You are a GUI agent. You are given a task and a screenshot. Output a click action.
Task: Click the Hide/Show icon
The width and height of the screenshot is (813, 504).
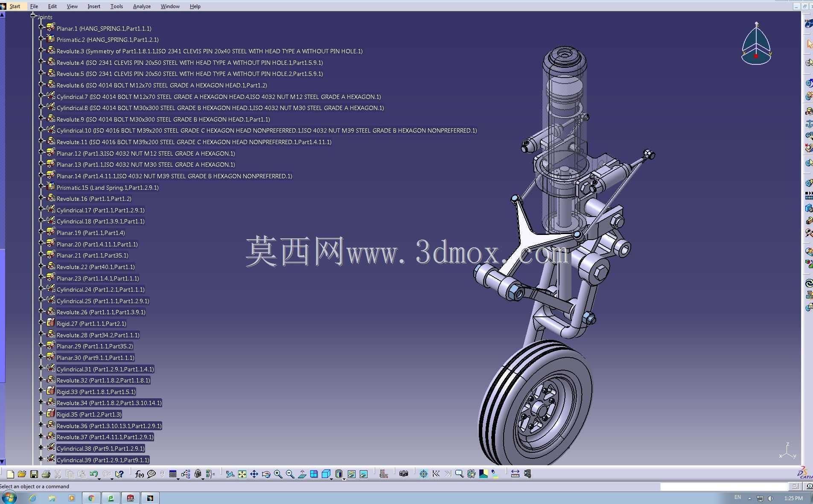click(x=351, y=474)
